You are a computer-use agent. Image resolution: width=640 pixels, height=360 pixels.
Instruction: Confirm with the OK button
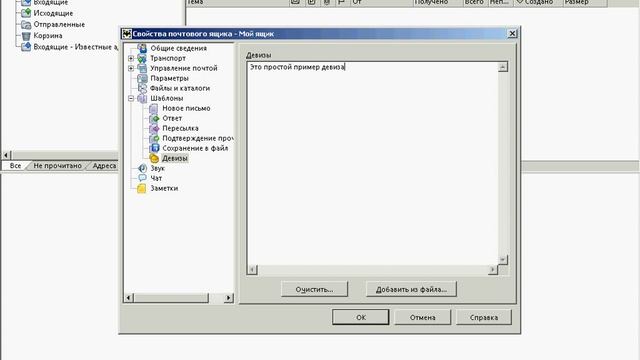(x=360, y=317)
